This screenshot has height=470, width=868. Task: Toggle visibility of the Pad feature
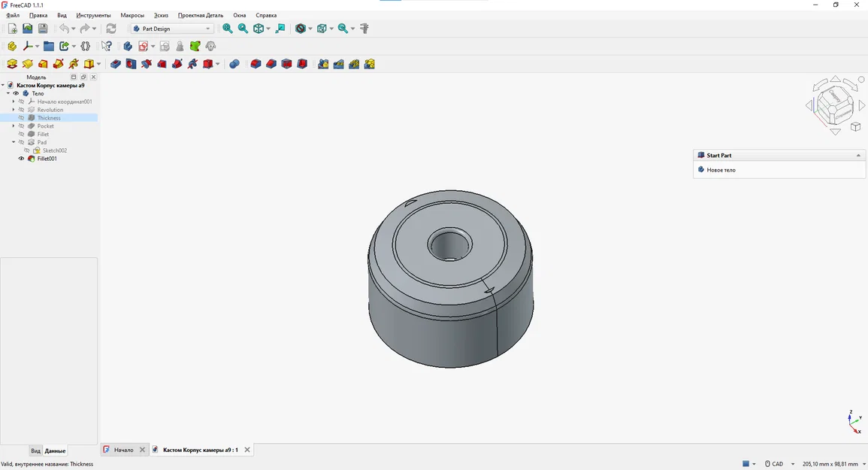(x=22, y=142)
